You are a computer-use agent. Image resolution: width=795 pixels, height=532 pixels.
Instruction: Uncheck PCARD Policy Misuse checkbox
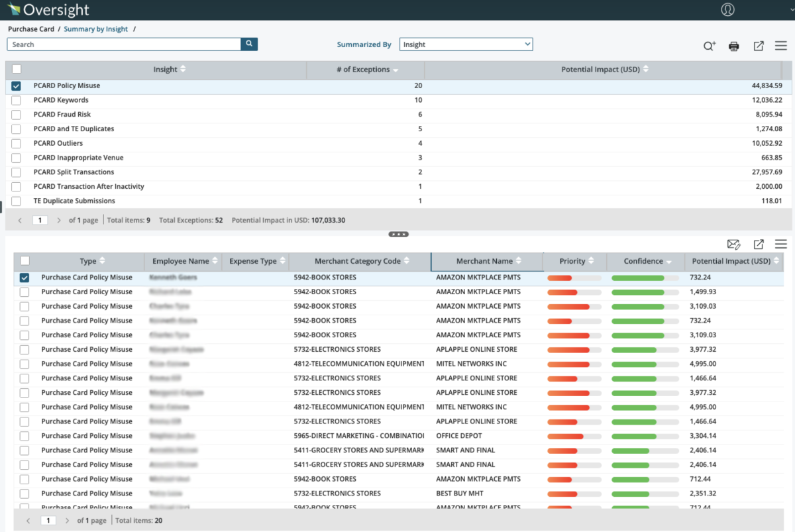click(x=17, y=86)
